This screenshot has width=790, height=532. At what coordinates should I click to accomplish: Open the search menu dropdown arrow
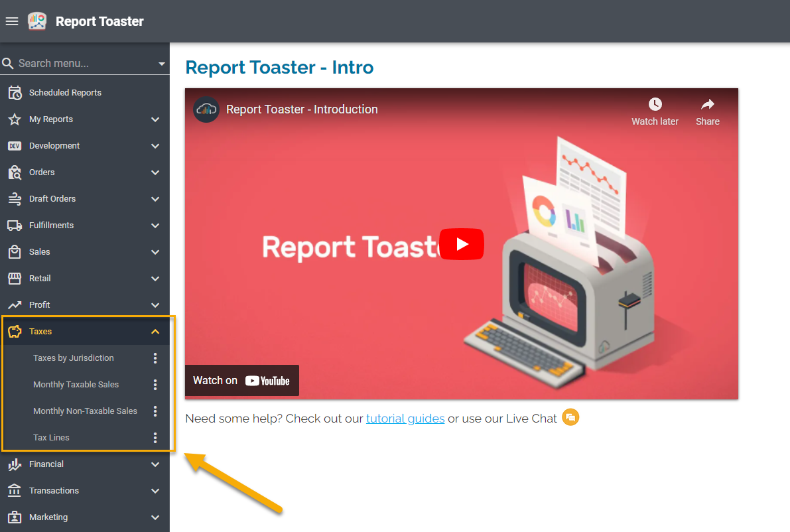click(x=162, y=64)
